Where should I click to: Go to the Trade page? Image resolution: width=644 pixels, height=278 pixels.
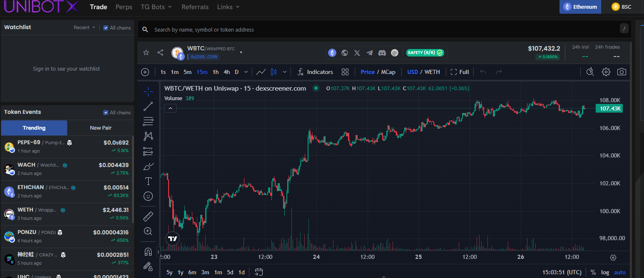pyautogui.click(x=99, y=7)
